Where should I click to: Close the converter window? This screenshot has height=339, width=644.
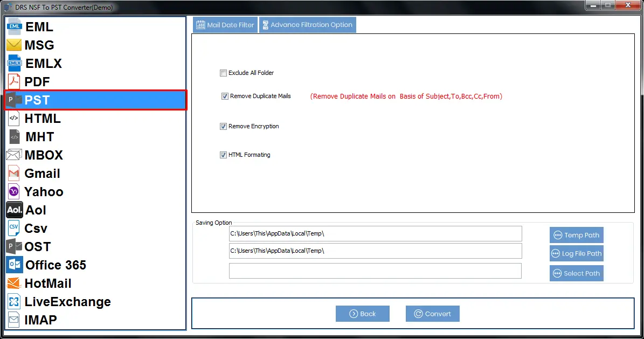pos(628,5)
